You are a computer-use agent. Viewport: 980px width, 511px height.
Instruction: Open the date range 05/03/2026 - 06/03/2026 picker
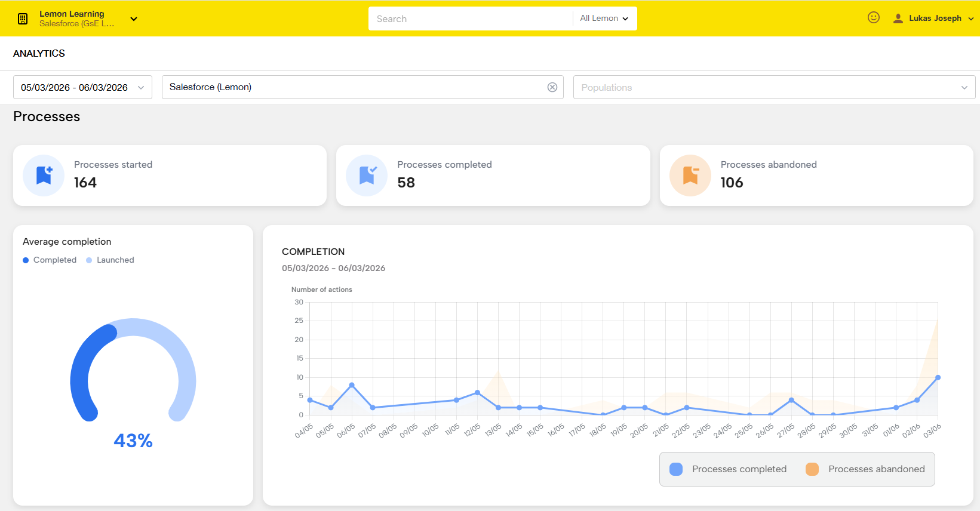pos(82,87)
